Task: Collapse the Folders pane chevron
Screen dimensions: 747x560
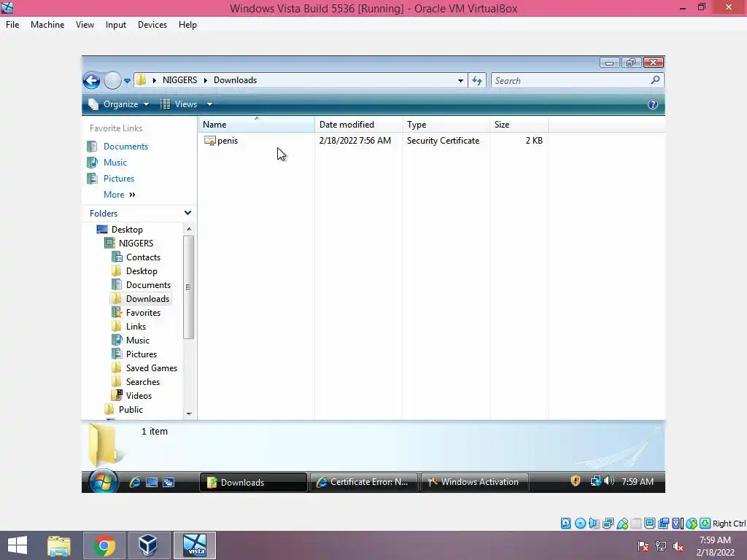Action: (x=187, y=213)
